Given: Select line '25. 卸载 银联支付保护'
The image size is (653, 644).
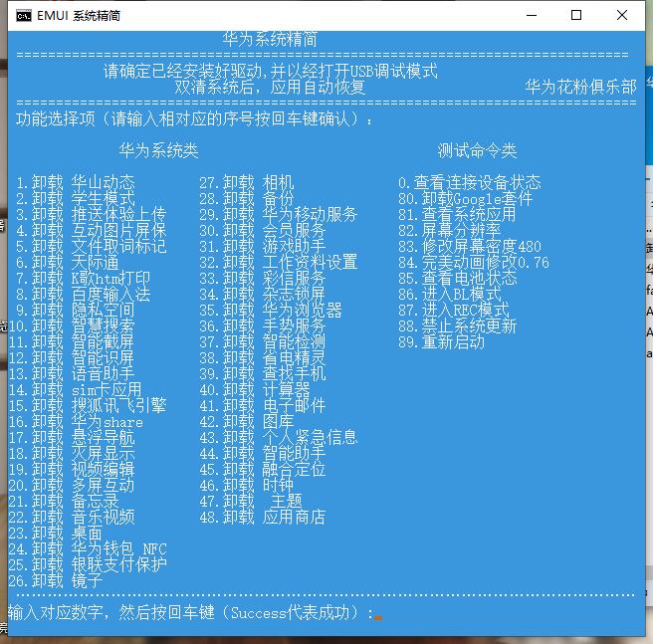Looking at the screenshot, I should pos(88,565).
